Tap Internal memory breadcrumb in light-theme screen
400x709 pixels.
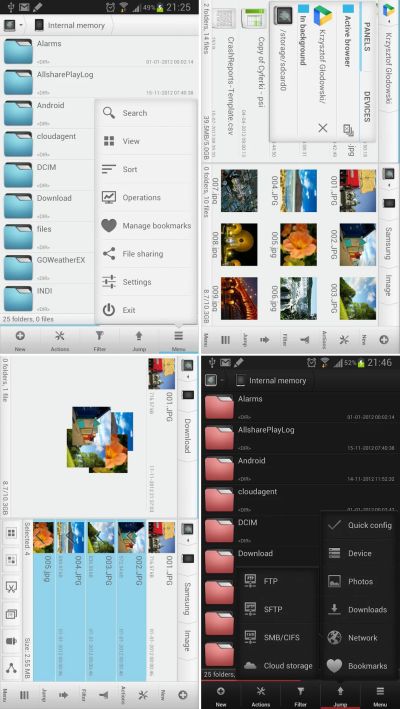[70, 25]
